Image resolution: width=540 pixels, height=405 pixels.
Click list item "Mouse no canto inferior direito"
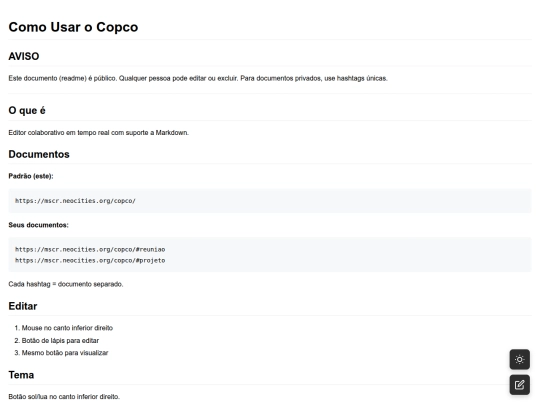(67, 328)
